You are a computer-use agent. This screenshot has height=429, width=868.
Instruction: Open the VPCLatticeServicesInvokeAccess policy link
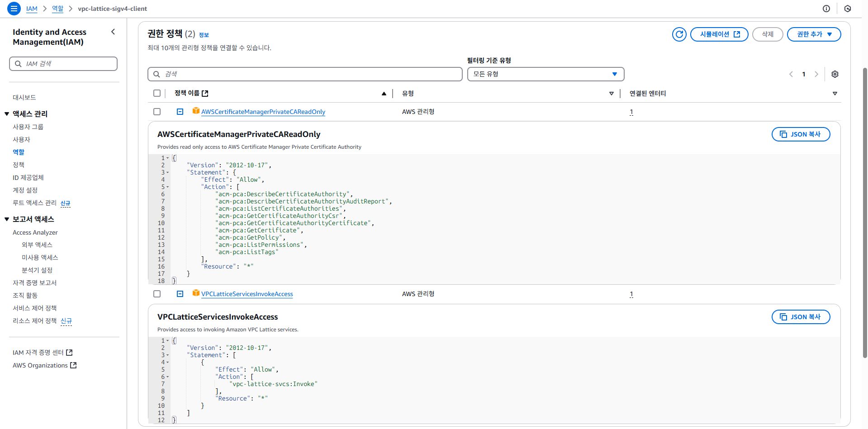(247, 294)
